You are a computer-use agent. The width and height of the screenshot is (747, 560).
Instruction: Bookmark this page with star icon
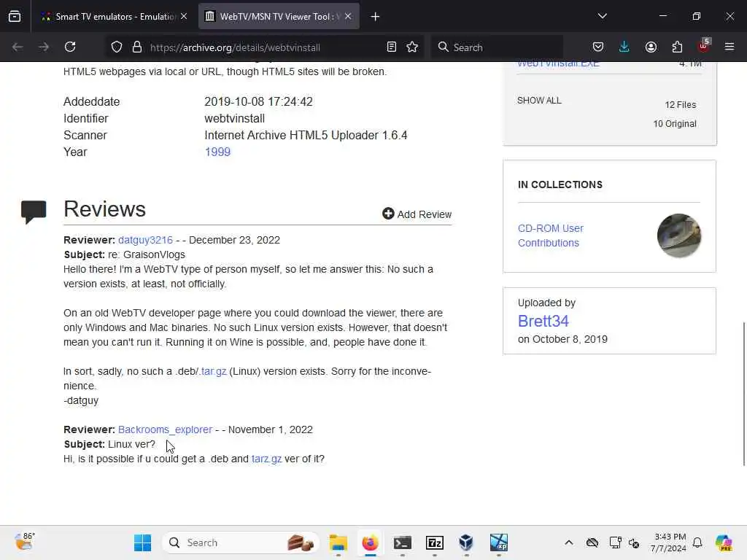[413, 47]
